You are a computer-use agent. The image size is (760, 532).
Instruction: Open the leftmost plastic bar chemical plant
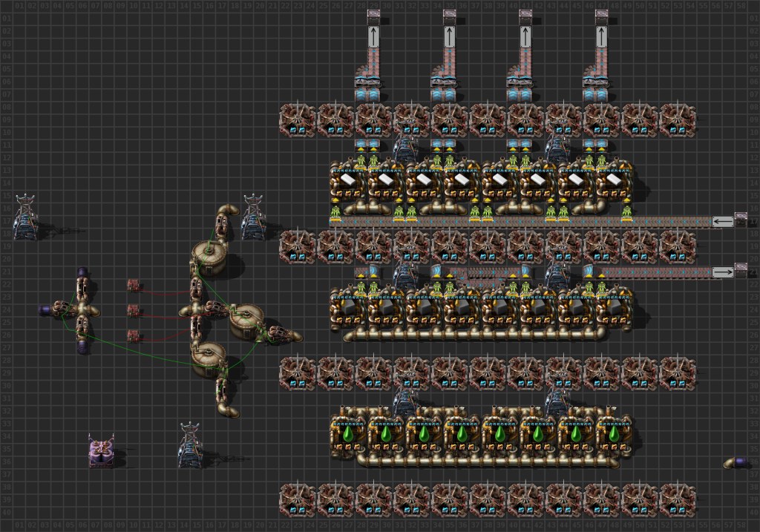[x=348, y=183]
